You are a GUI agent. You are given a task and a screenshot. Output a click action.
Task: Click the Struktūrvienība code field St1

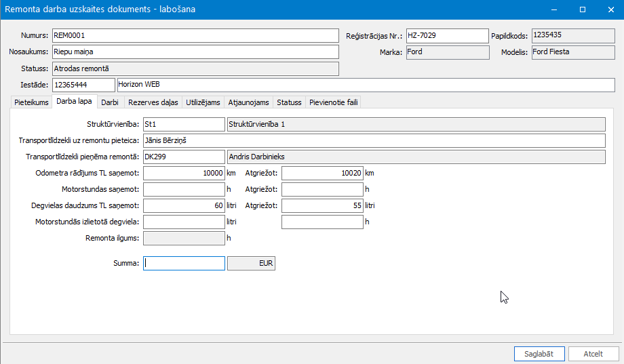(x=184, y=124)
